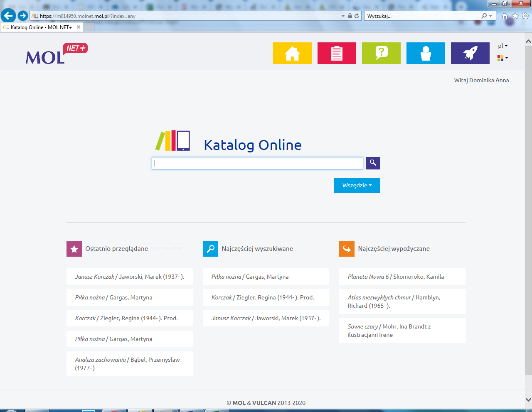Expand the Wszędzie search scope dropdown

[x=357, y=185]
